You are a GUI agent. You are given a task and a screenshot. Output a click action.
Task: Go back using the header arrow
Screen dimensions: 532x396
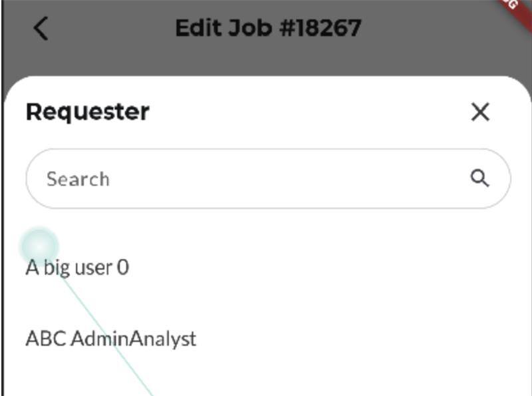pos(41,29)
